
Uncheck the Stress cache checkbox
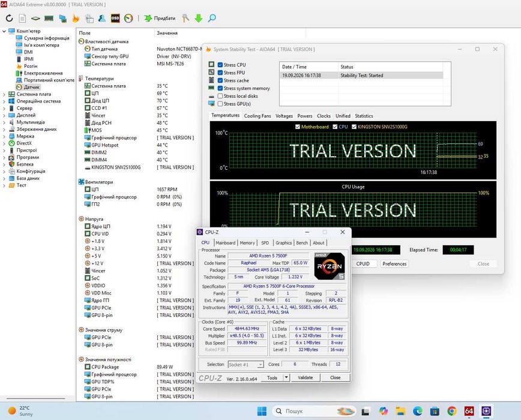coord(220,80)
